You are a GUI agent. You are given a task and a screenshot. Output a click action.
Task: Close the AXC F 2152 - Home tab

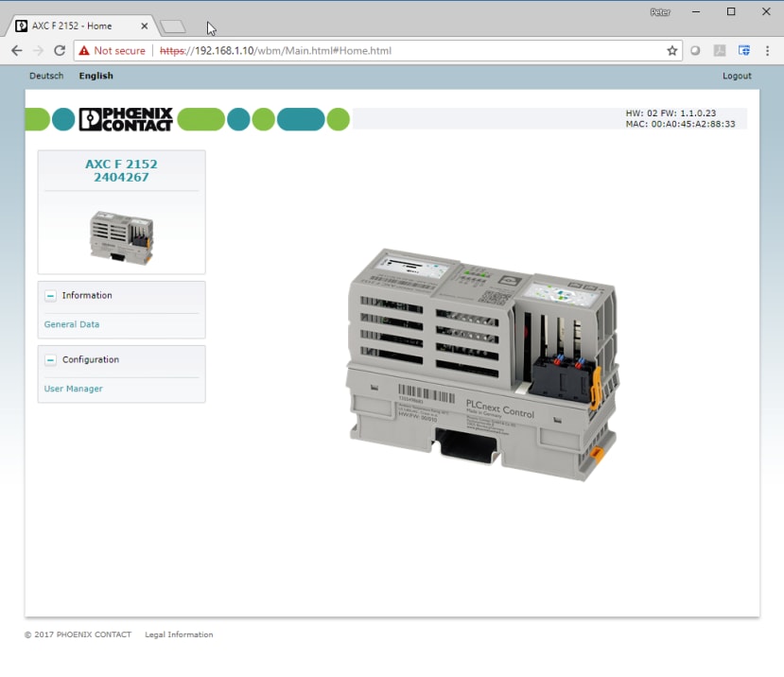pyautogui.click(x=145, y=26)
